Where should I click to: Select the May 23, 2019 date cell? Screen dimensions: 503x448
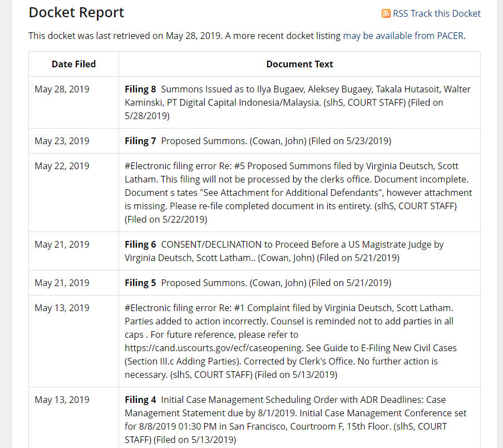point(62,141)
